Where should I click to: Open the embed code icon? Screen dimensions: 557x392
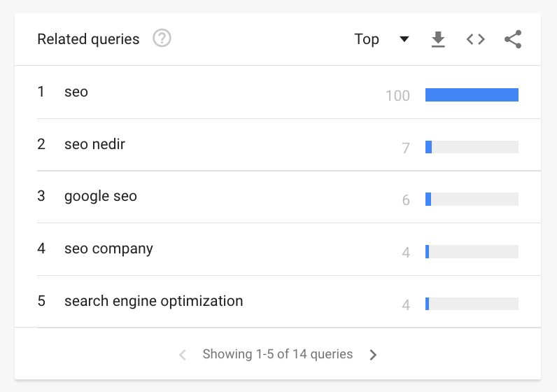[476, 39]
